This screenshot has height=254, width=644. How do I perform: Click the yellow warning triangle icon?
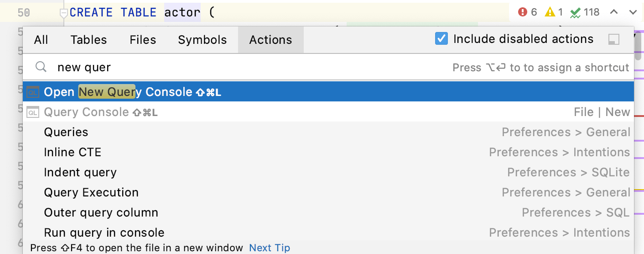pyautogui.click(x=550, y=12)
